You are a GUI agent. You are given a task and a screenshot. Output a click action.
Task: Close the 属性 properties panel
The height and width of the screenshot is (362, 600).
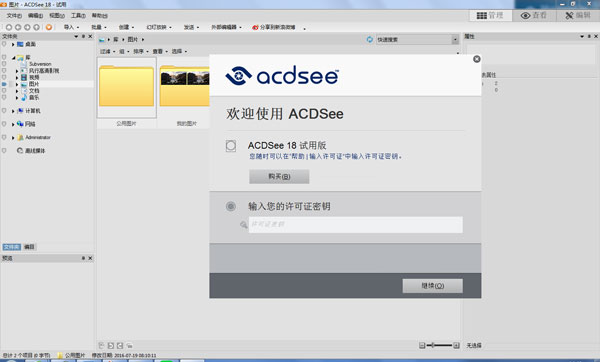596,36
